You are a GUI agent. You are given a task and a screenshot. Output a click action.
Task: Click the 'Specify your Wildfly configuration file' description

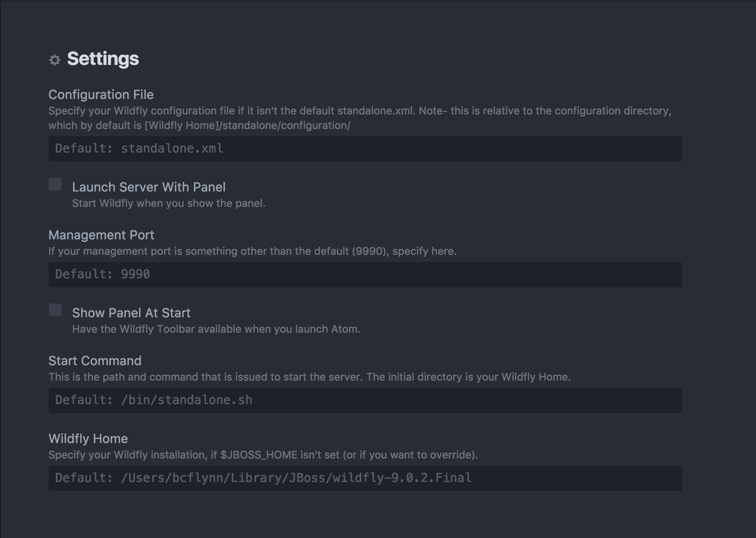pyautogui.click(x=360, y=118)
